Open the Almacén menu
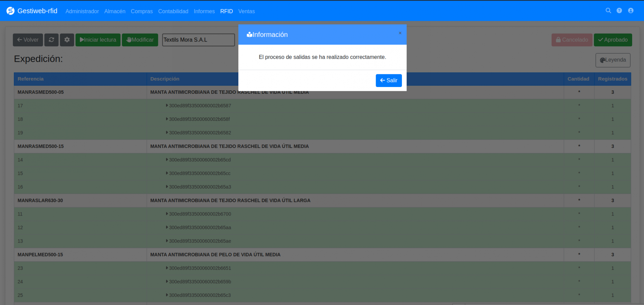The image size is (644, 305). coord(115,11)
